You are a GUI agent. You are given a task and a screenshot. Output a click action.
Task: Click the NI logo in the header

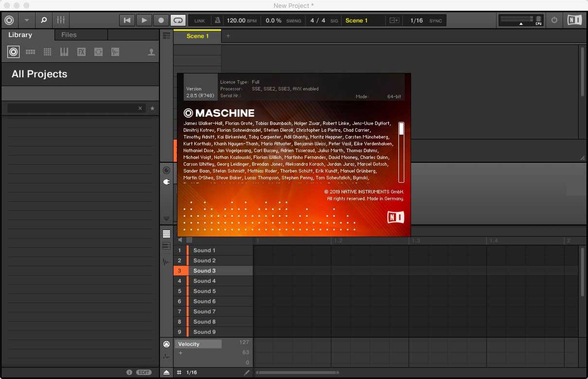click(x=574, y=20)
